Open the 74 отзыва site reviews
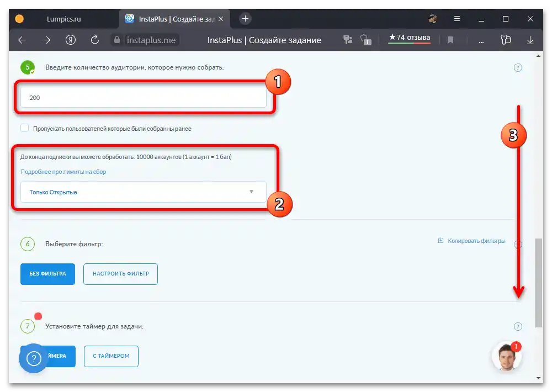552x392 pixels. 410,38
